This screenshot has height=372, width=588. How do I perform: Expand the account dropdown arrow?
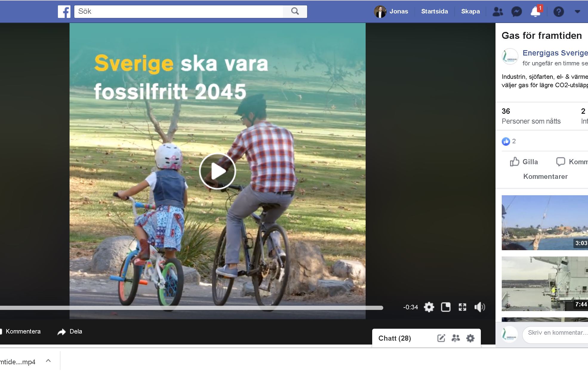578,12
